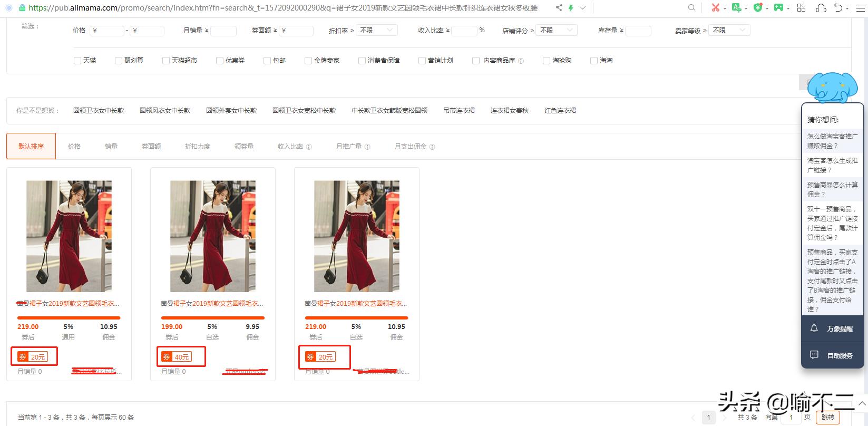The image size is (868, 426).
Task: Check the 内容商品库 checkbox
Action: click(x=476, y=61)
